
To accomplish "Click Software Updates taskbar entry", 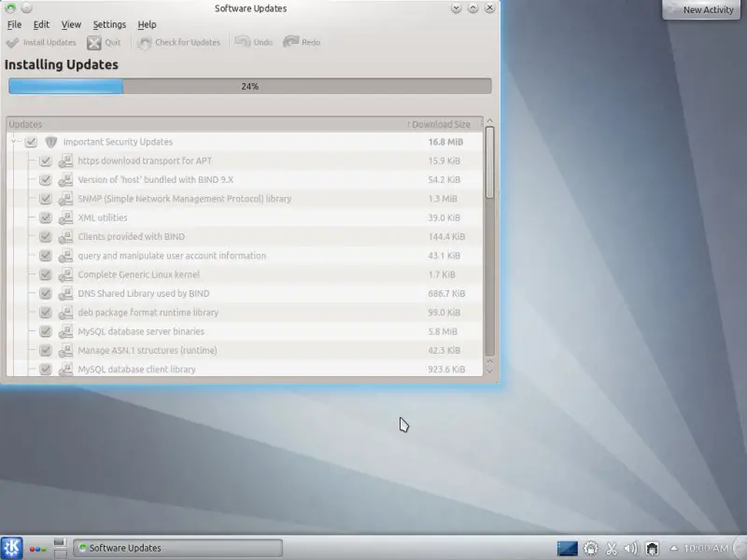I will coord(177,548).
